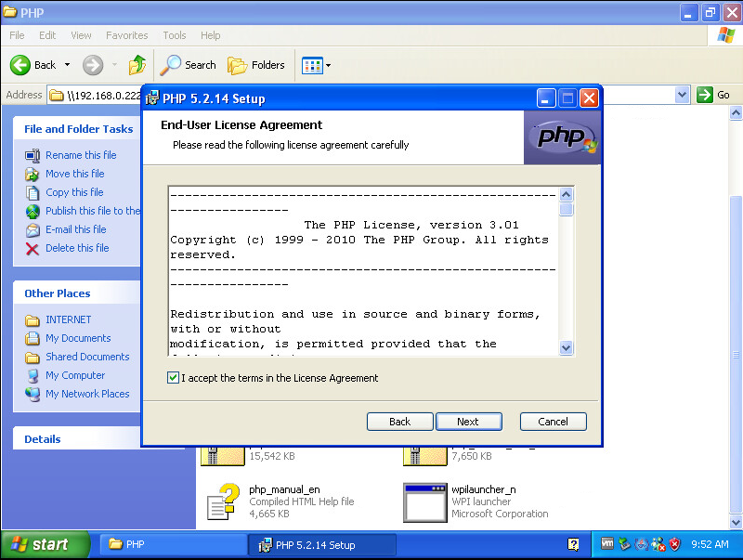The height and width of the screenshot is (560, 743).
Task: Click the PHP logo in setup header
Action: pyautogui.click(x=563, y=137)
